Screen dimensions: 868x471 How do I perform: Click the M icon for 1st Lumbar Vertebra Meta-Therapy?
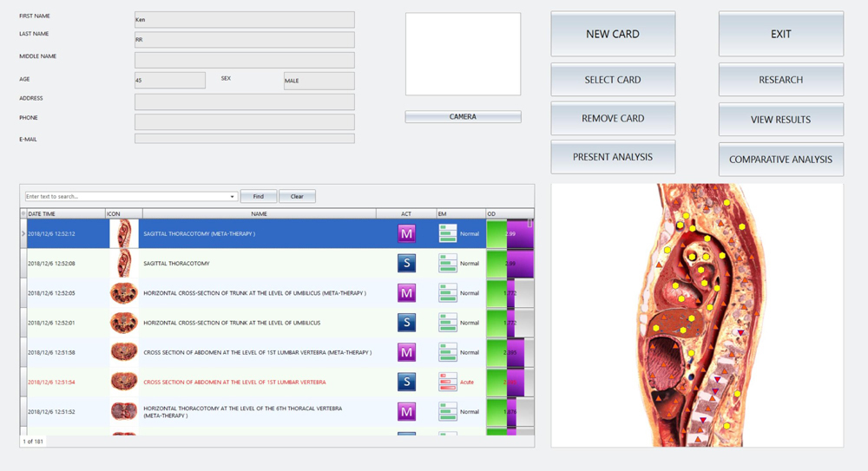[x=406, y=352]
